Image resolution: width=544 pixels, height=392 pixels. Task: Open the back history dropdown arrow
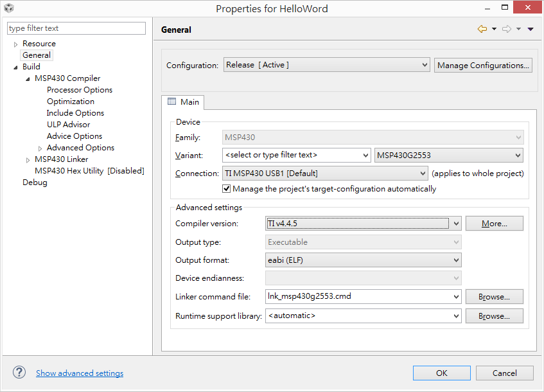point(494,29)
